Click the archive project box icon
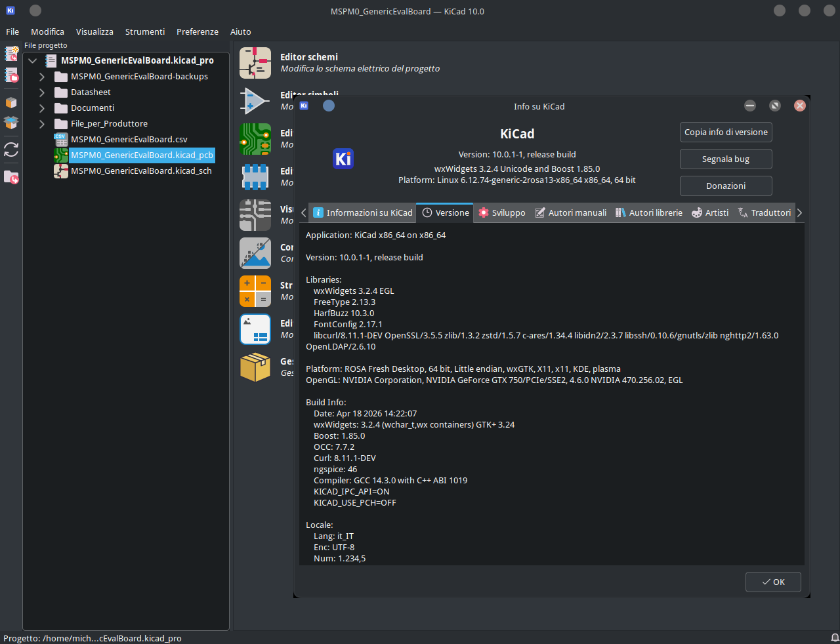Viewport: 840px width, 644px height. point(11,103)
